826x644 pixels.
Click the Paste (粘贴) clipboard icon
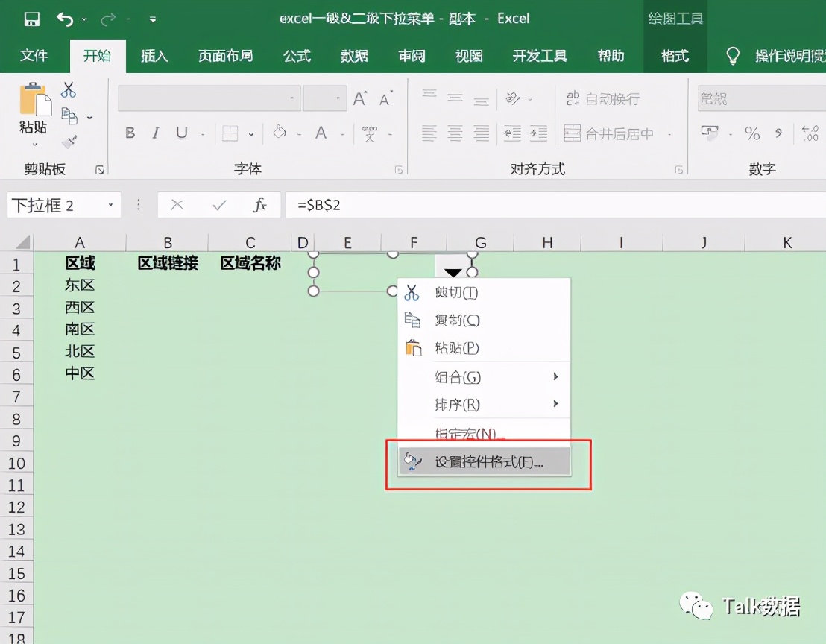pos(35,98)
